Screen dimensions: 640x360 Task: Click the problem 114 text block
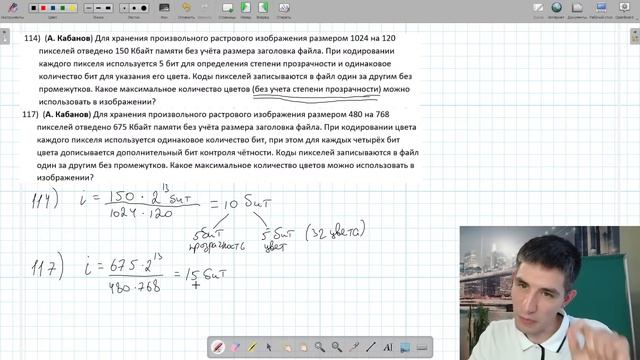(218, 70)
